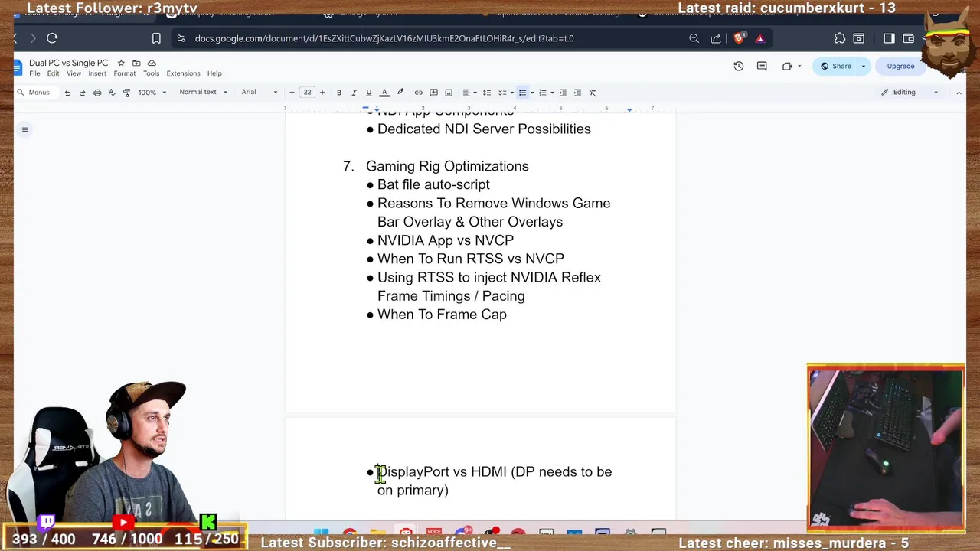Expand the bulleted list options arrow
The height and width of the screenshot is (551, 980).
[532, 93]
